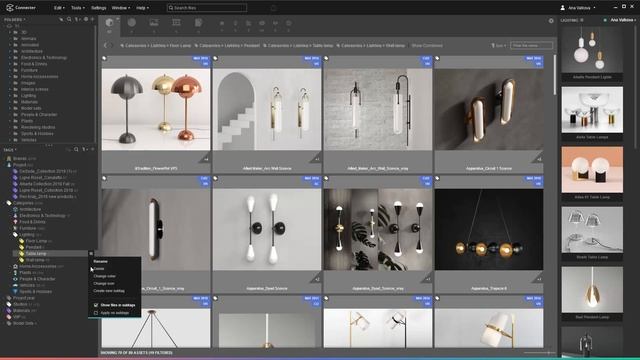Open the Tools menu
Viewport: 640px width, 360px height.
[x=78, y=8]
